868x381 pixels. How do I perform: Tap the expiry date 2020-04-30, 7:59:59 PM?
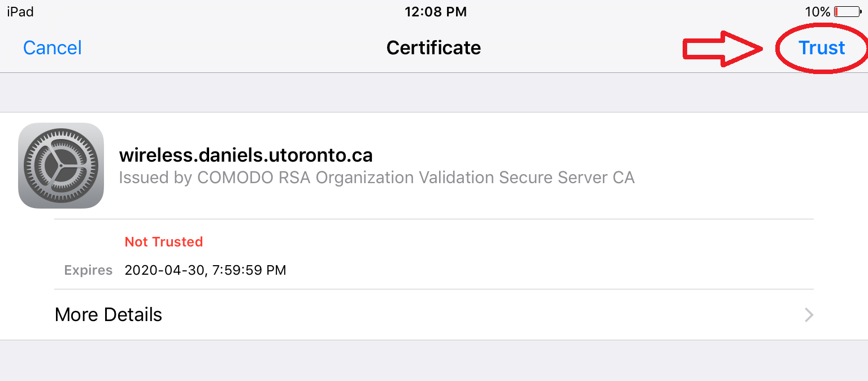(205, 270)
